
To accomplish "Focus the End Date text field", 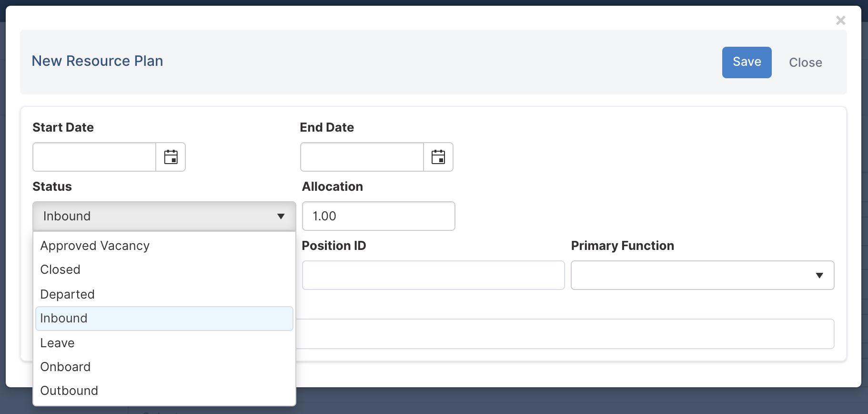I will [362, 157].
